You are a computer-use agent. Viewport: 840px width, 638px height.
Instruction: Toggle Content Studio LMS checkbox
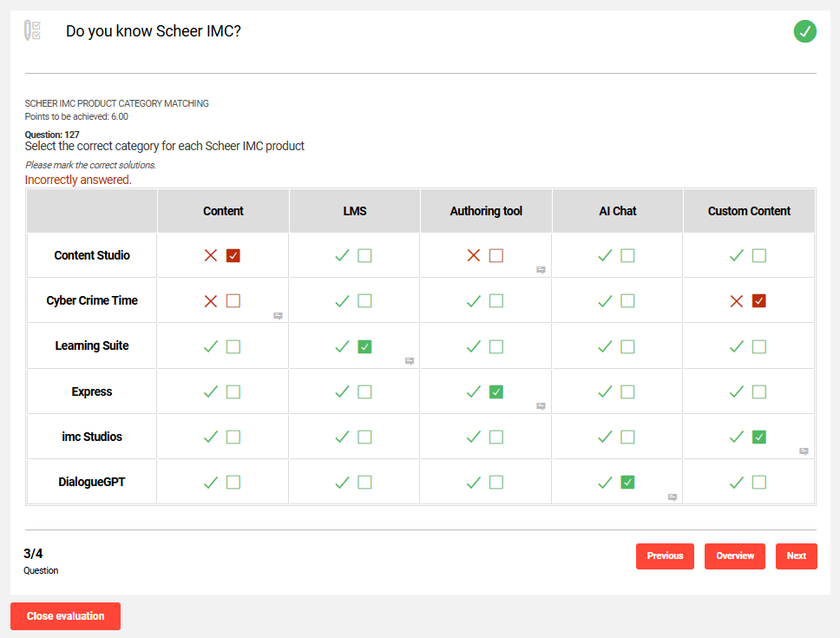click(x=364, y=255)
